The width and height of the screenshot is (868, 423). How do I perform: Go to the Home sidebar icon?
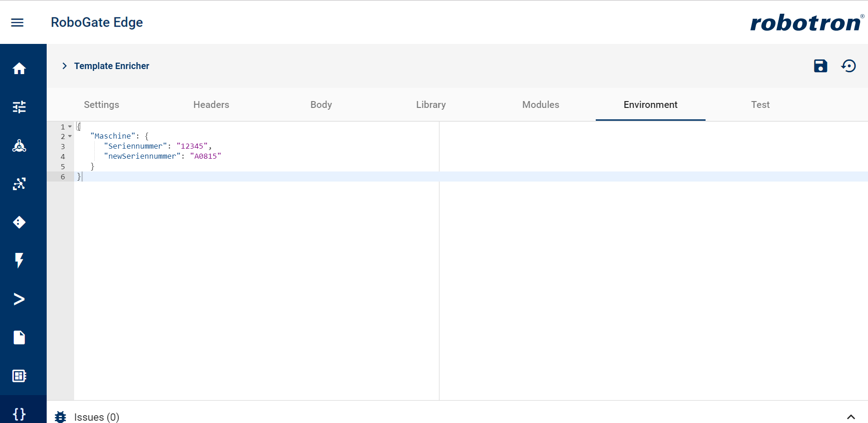pos(19,69)
